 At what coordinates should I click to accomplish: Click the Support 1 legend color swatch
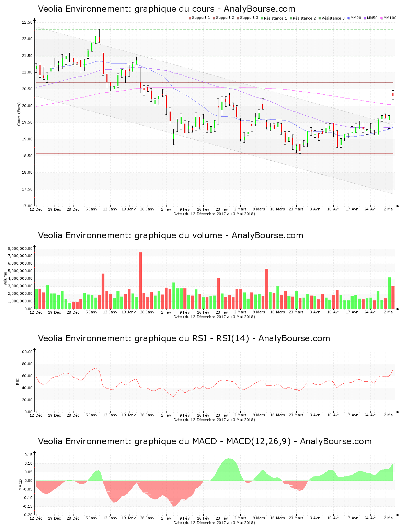(x=190, y=18)
